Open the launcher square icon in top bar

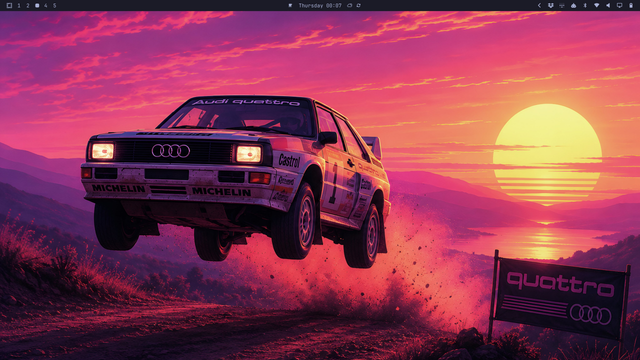[9, 6]
